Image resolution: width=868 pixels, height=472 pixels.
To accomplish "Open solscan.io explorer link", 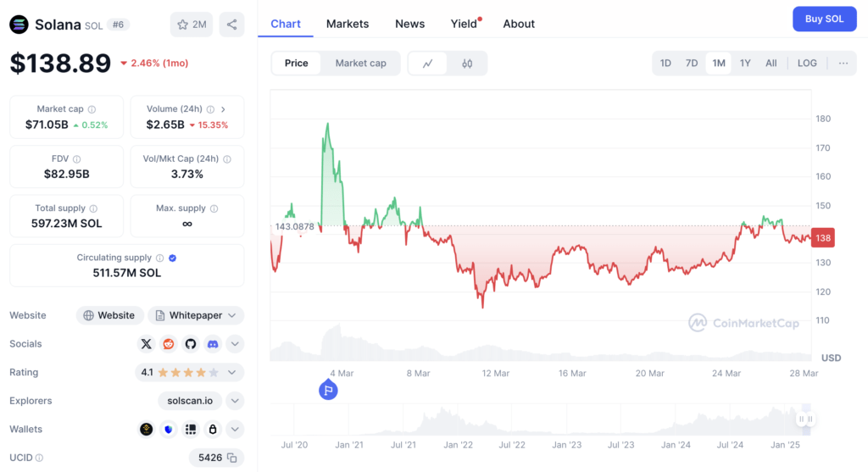I will [190, 401].
